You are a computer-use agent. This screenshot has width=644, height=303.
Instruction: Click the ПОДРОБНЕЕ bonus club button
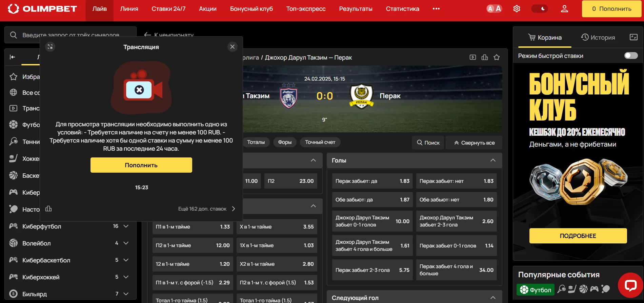[578, 236]
